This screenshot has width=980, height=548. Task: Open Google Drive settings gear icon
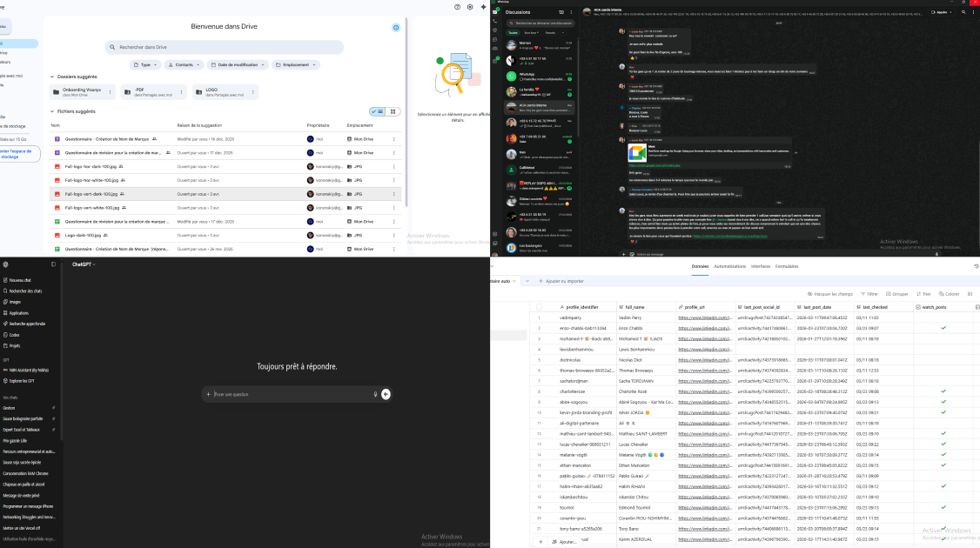click(x=470, y=7)
